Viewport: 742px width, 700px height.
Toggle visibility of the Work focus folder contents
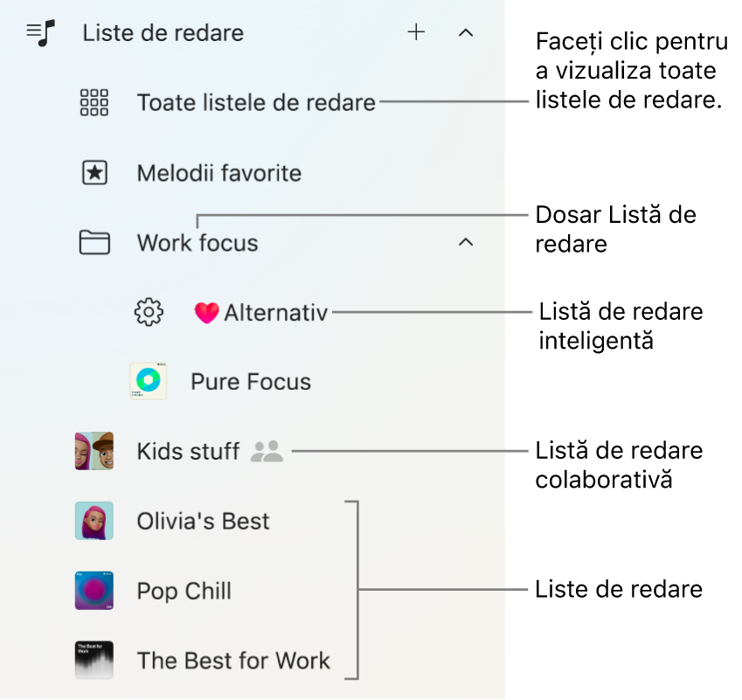tap(465, 242)
